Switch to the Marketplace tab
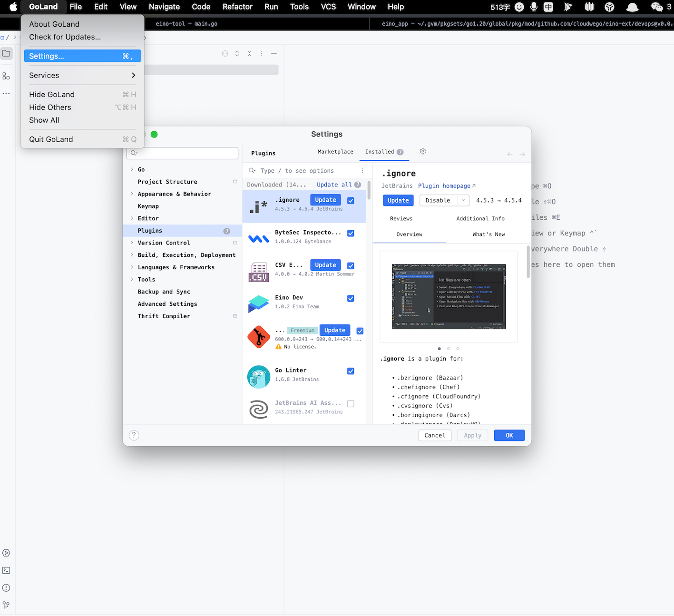 point(335,152)
